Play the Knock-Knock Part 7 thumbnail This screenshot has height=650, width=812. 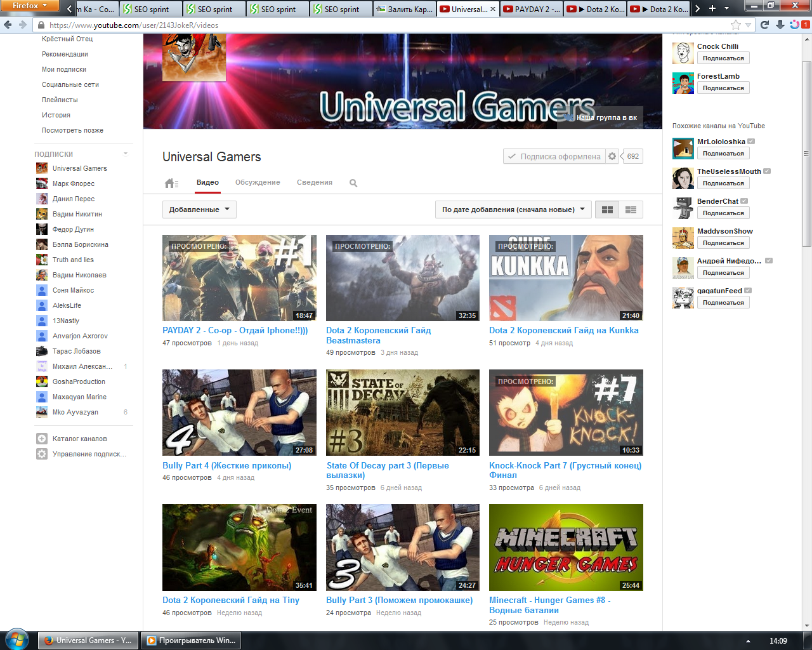pos(566,413)
